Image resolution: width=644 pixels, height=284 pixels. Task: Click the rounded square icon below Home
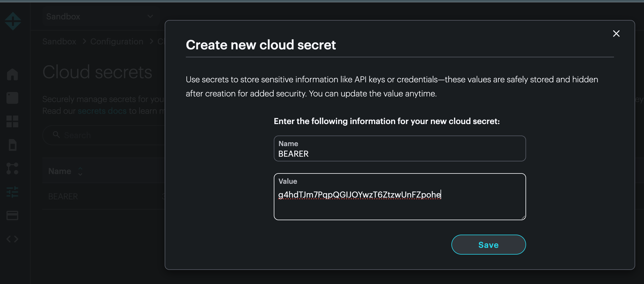pyautogui.click(x=12, y=98)
